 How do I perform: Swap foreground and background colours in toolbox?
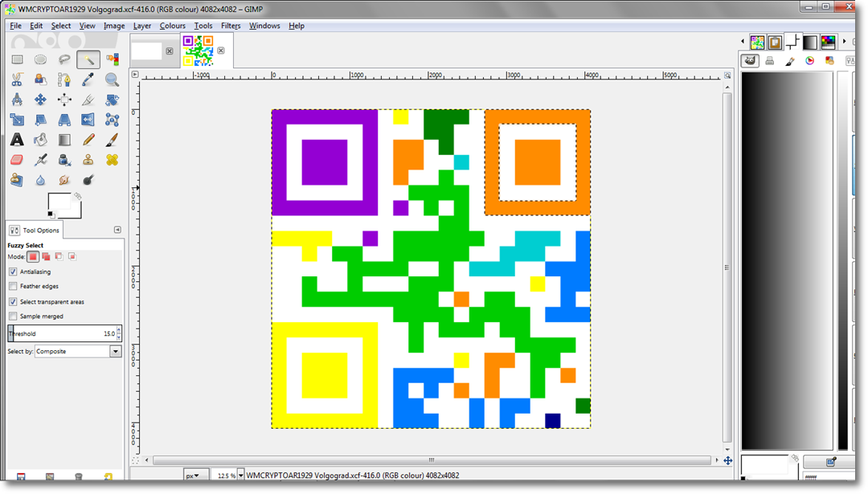(77, 196)
